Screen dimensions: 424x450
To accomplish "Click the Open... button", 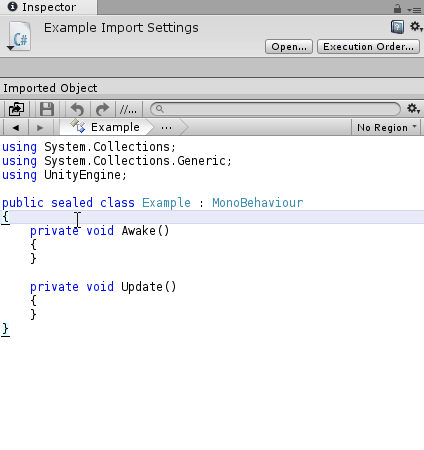I will (289, 46).
